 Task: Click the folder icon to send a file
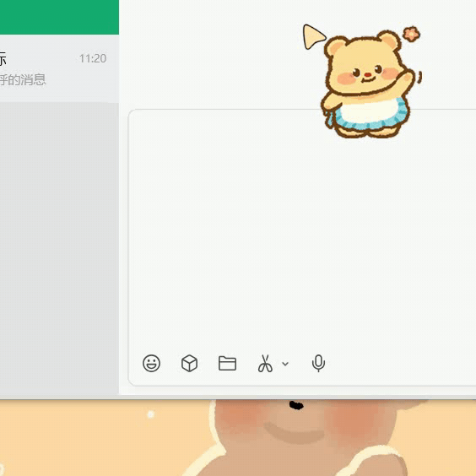(227, 363)
